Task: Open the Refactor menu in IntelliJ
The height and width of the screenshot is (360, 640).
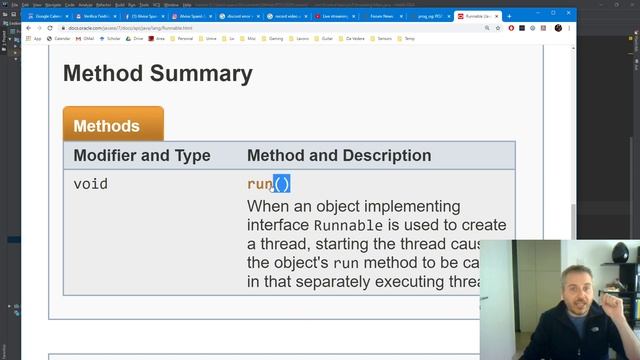Action: coord(103,5)
